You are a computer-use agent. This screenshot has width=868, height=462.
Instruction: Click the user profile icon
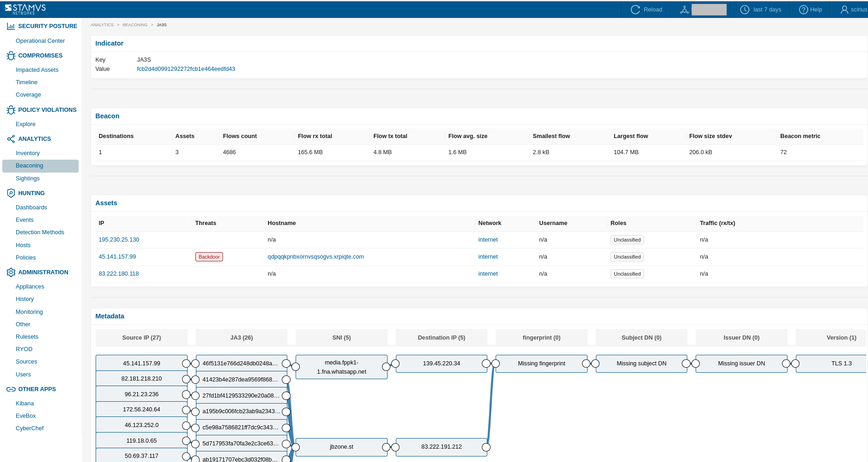tap(844, 10)
